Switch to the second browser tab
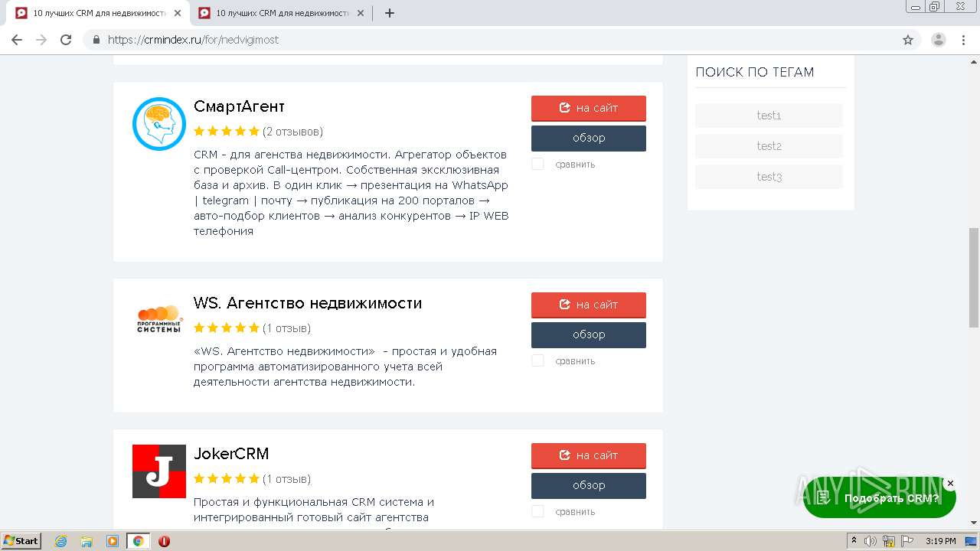 pos(283,13)
